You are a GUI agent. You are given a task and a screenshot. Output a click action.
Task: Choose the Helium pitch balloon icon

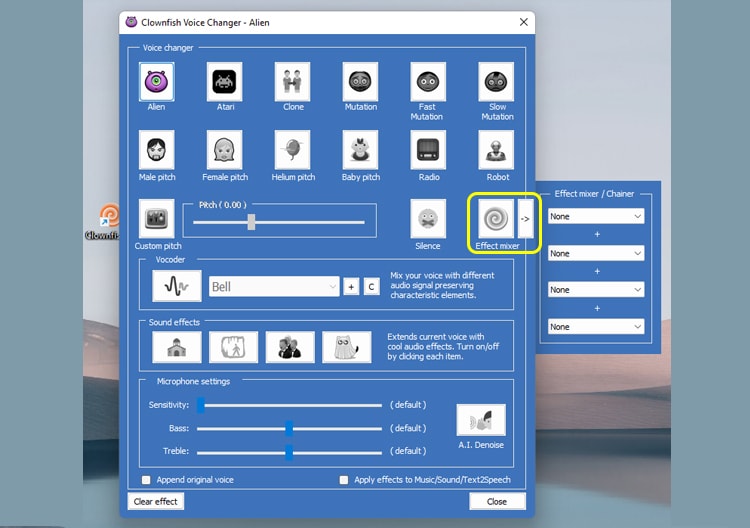pos(292,150)
